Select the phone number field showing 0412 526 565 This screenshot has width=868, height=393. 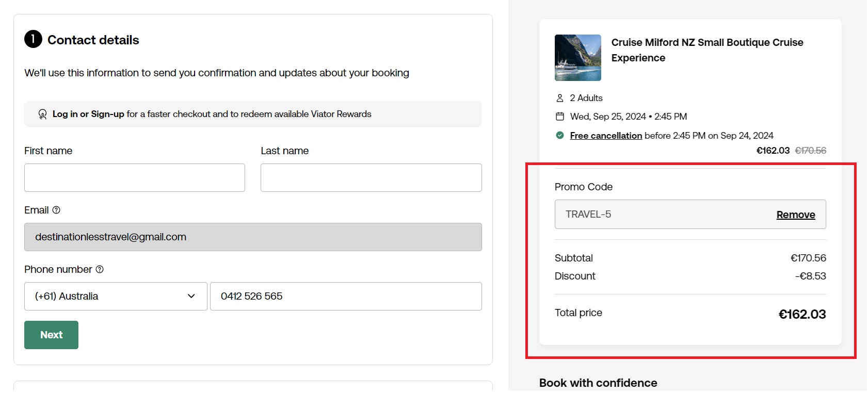[346, 296]
